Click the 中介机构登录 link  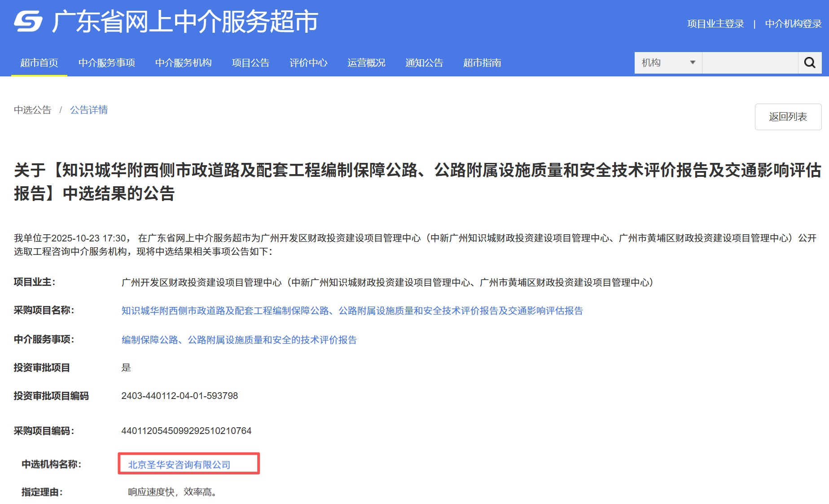793,24
